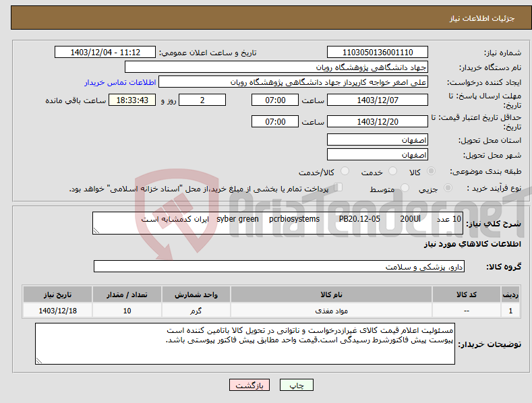Select the خدمت radio button
The image size is (532, 403).
(x=392, y=171)
